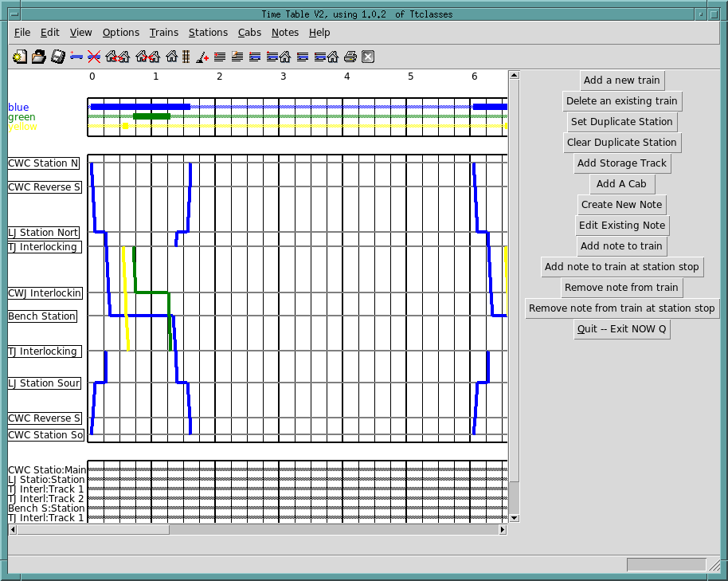This screenshot has width=728, height=581.
Task: Open the Cabs menu
Action: click(x=249, y=33)
